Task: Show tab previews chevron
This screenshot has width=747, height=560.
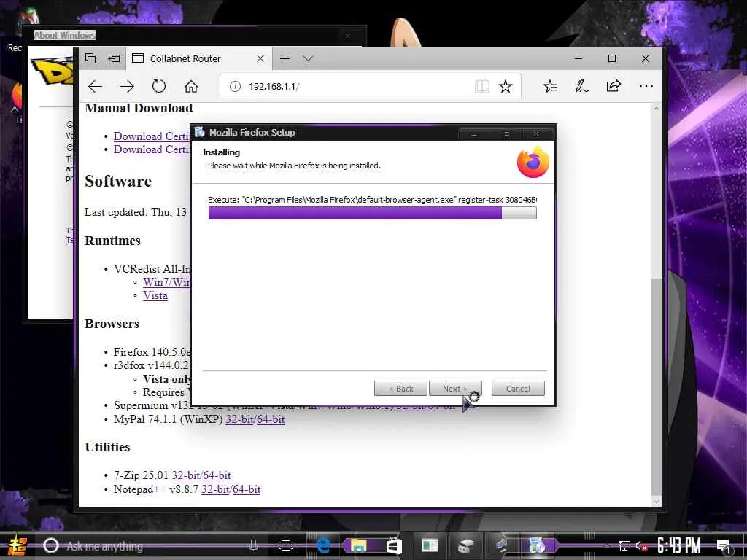Action: [x=309, y=58]
